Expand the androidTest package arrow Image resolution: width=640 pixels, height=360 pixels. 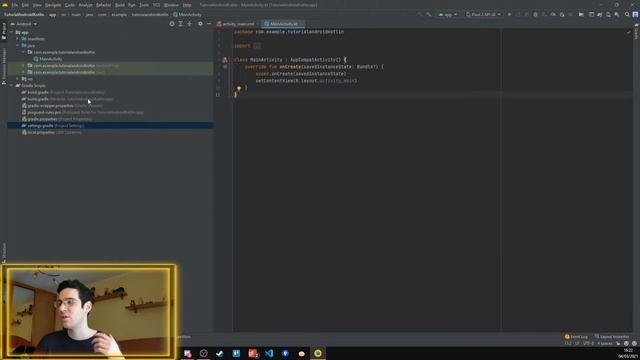click(23, 65)
